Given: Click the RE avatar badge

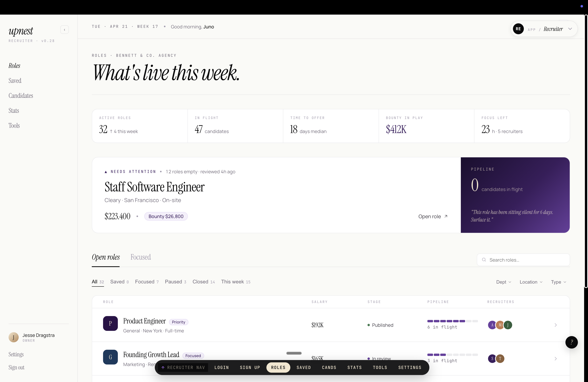Looking at the screenshot, I should 518,29.
